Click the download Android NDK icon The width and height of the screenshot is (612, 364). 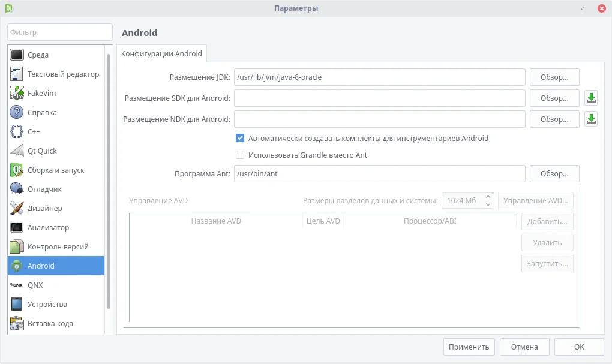pos(591,119)
